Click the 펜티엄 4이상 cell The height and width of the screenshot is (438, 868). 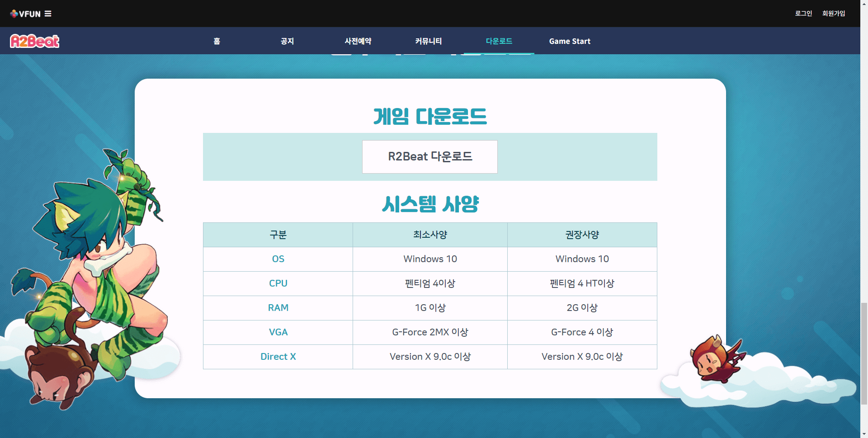pos(430,283)
